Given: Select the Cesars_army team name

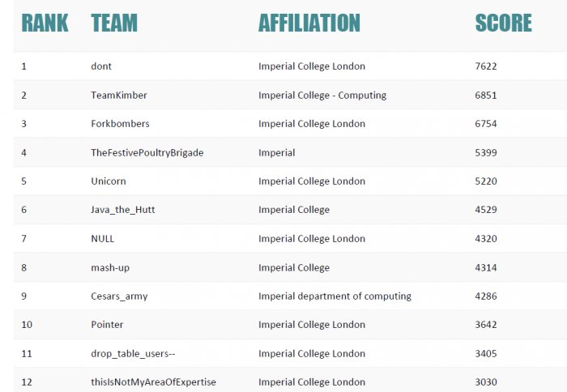Looking at the screenshot, I should pyautogui.click(x=120, y=296).
